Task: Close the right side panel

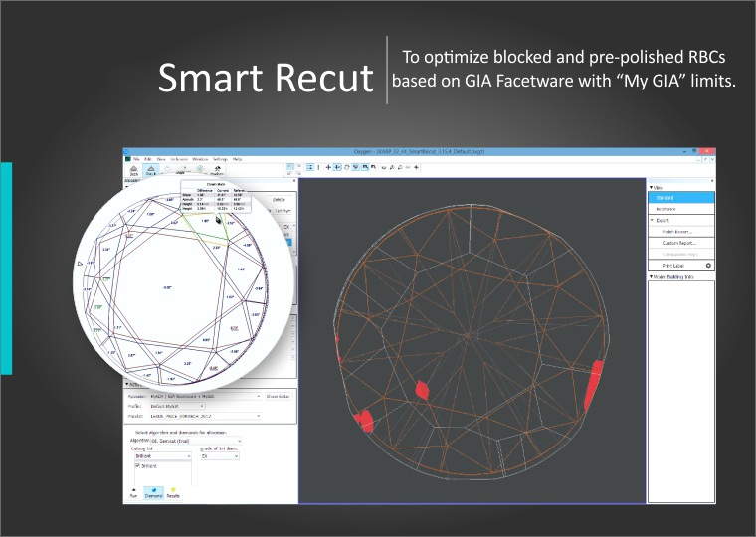Action: [x=712, y=181]
